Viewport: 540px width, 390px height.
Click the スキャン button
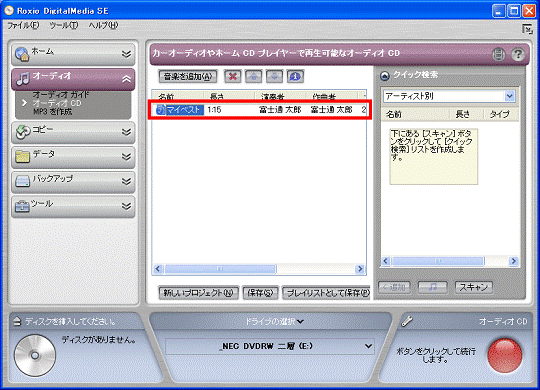coord(474,287)
